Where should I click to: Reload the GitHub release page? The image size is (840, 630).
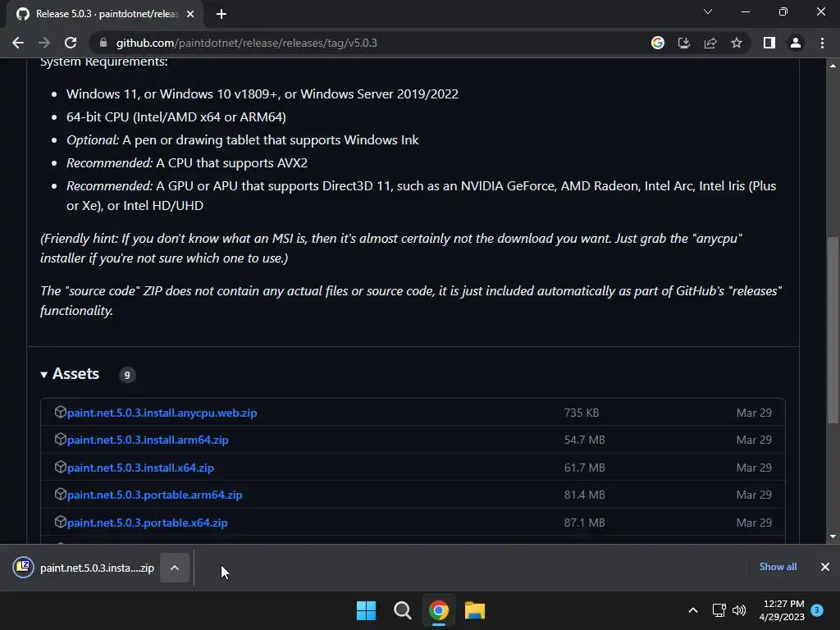pos(71,43)
